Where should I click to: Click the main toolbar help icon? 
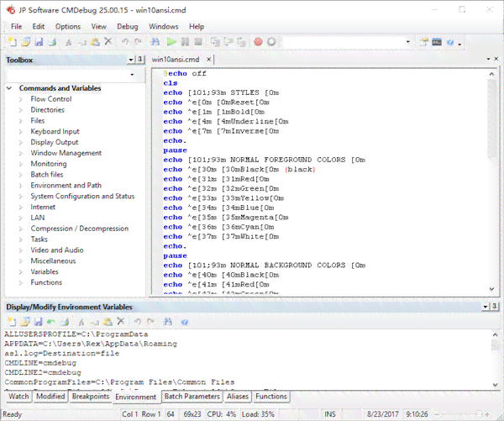coord(450,42)
